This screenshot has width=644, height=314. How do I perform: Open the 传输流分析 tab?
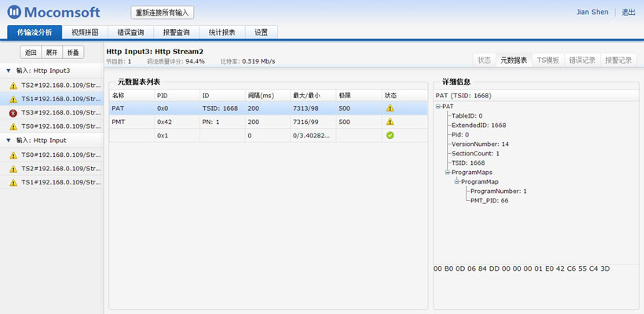pyautogui.click(x=35, y=32)
